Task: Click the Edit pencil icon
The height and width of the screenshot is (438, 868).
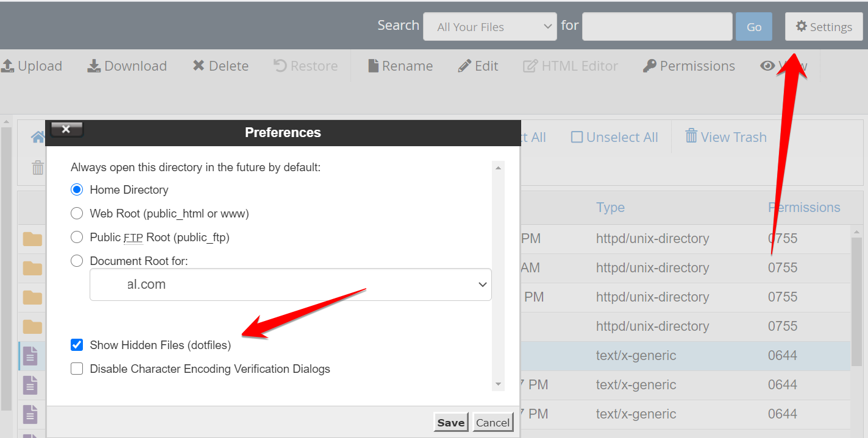Action: pos(464,66)
